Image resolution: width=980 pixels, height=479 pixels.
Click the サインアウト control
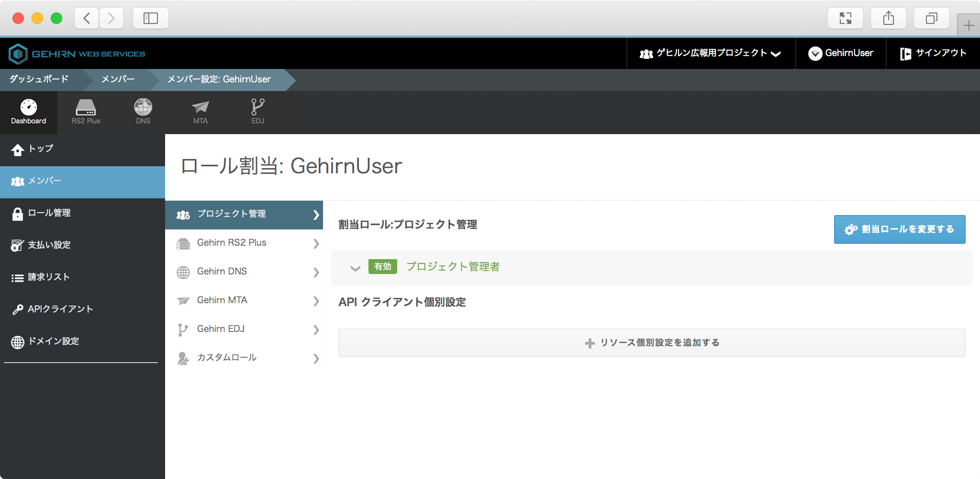[932, 53]
